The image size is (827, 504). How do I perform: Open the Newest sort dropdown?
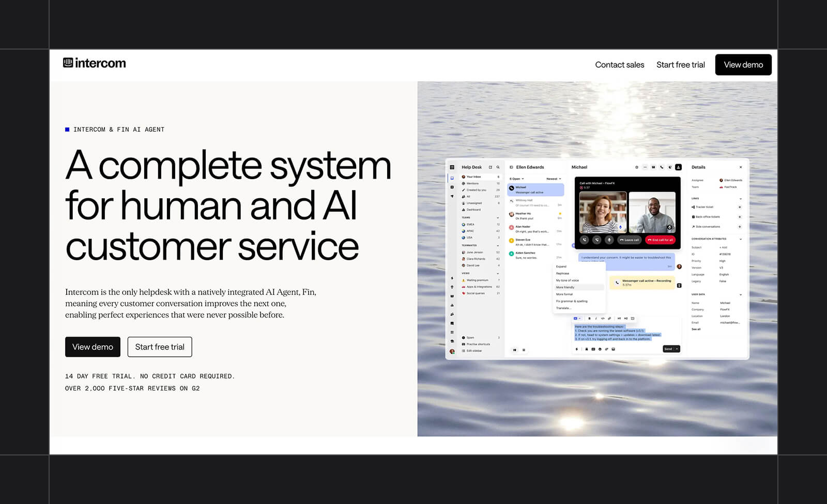(x=554, y=179)
